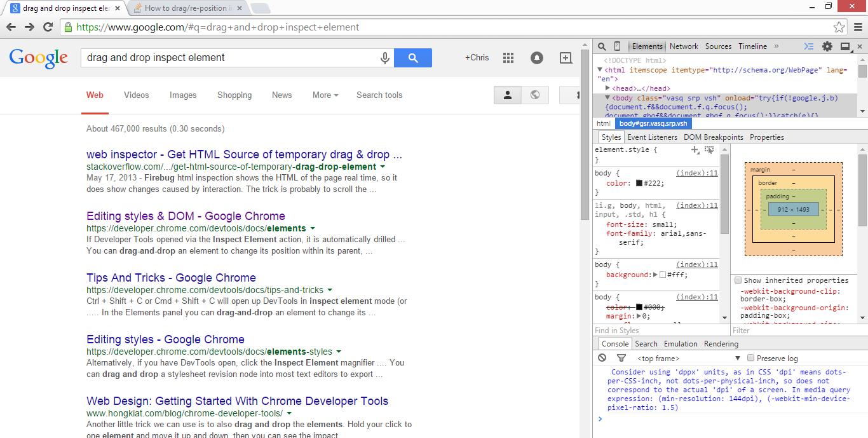Viewport: 868px width, 438px height.
Task: Clear the console log
Action: click(x=602, y=358)
